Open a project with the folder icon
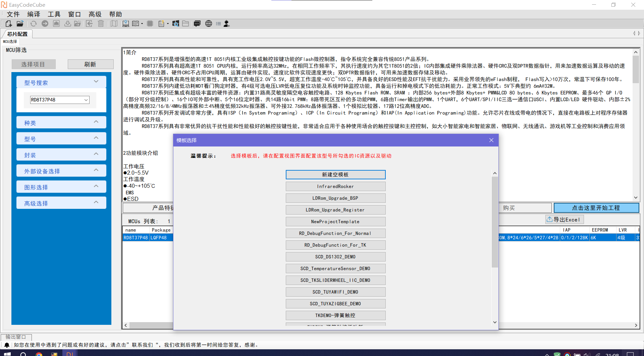 (x=20, y=23)
